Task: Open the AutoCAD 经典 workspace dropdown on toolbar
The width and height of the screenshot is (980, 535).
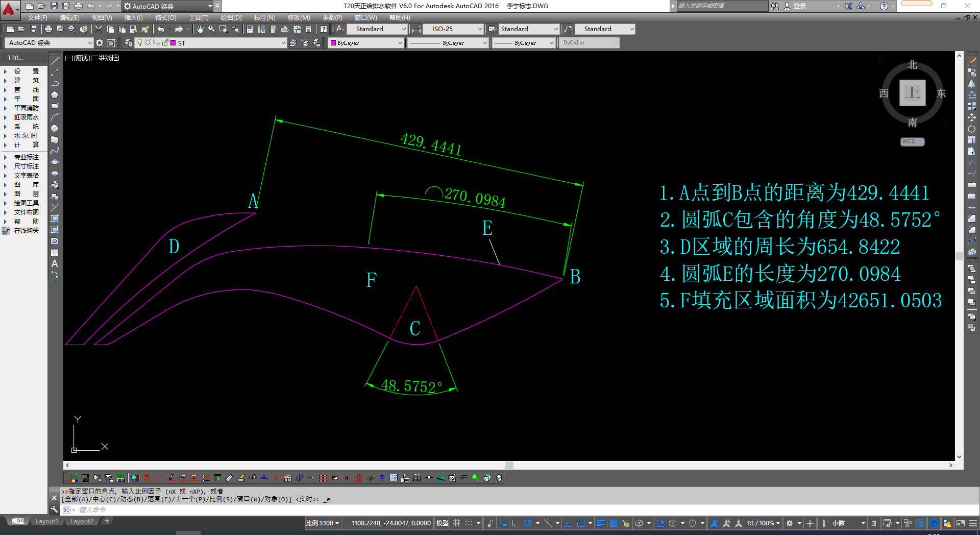Action: (49, 43)
